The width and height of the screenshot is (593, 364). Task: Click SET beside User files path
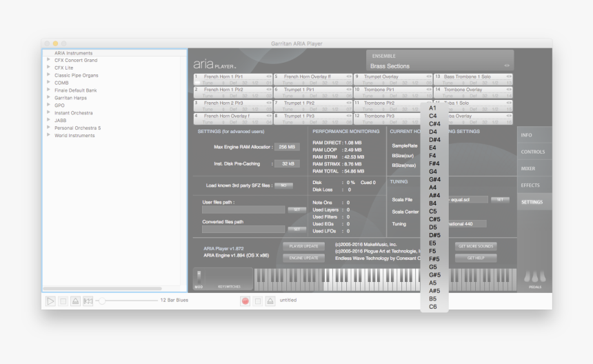click(297, 210)
